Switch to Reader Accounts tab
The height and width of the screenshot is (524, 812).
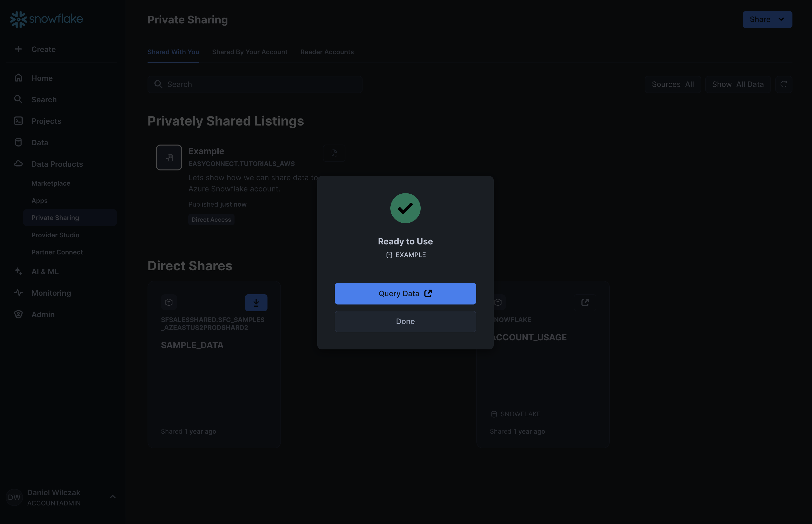click(x=327, y=52)
